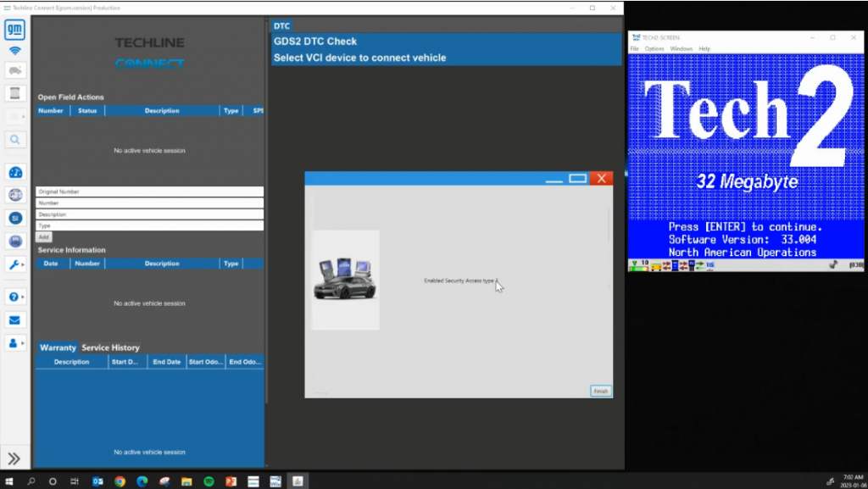Click the Number input field
The width and height of the screenshot is (868, 489).
(149, 203)
